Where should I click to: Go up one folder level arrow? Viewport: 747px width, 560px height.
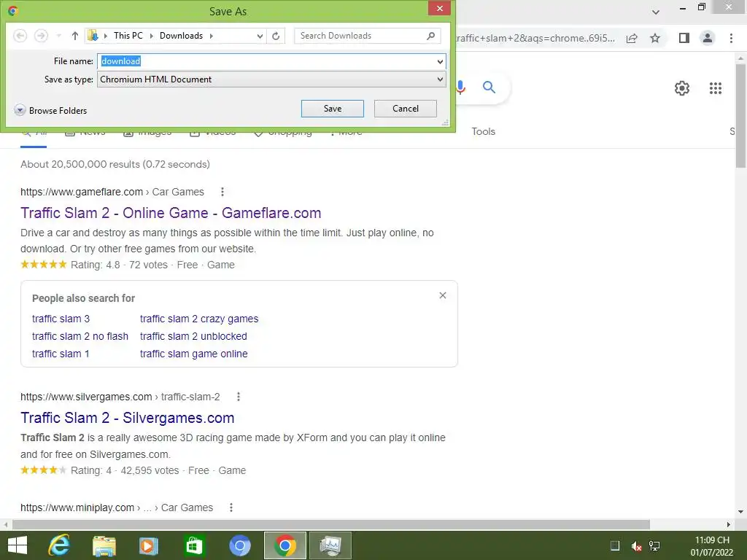click(x=75, y=36)
